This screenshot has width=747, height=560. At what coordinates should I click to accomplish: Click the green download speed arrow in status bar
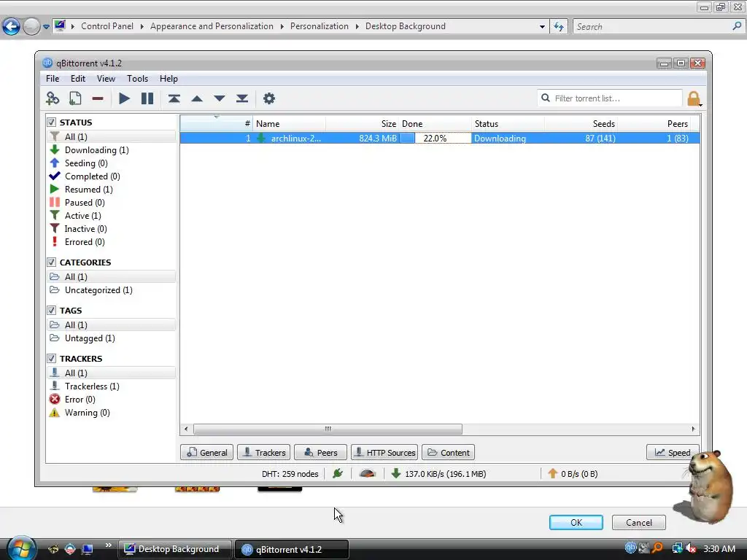pyautogui.click(x=396, y=473)
